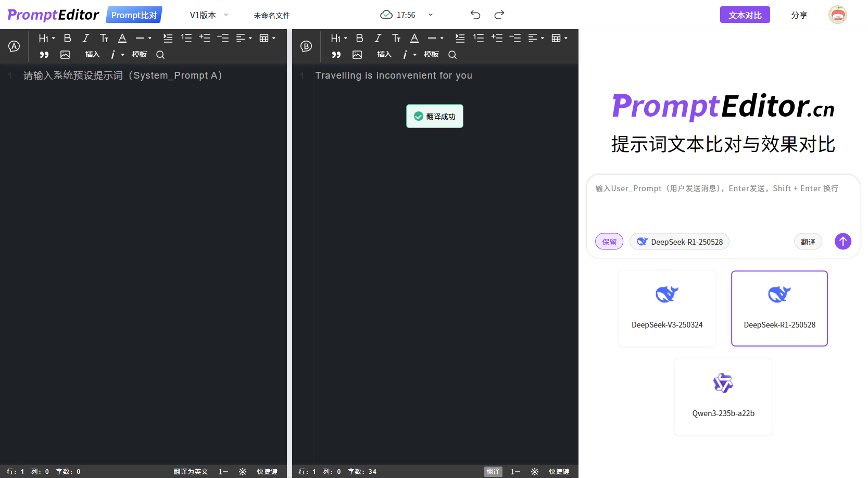The height and width of the screenshot is (478, 868).
Task: Open search in editor B toolbar
Action: pos(452,55)
